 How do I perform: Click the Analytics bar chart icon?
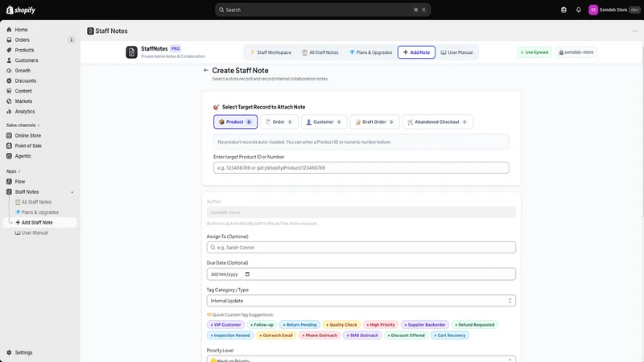coord(9,112)
